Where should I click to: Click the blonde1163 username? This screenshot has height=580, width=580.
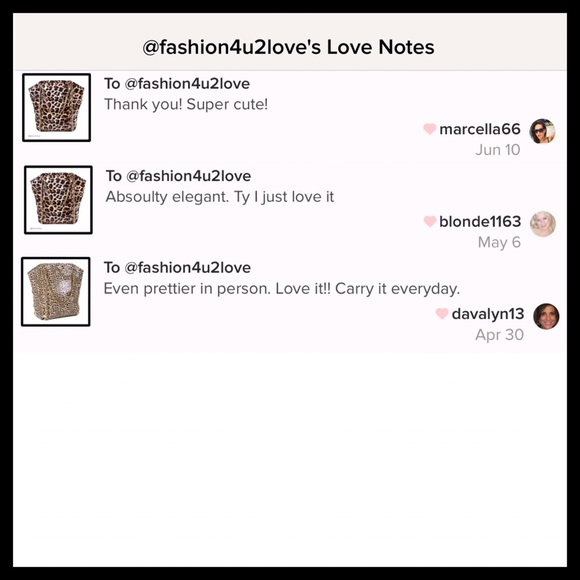click(480, 222)
